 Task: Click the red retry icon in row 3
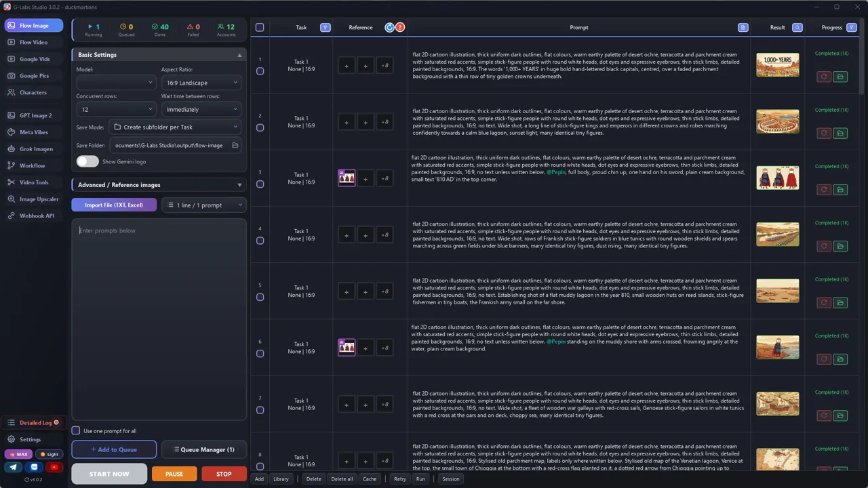coord(824,190)
